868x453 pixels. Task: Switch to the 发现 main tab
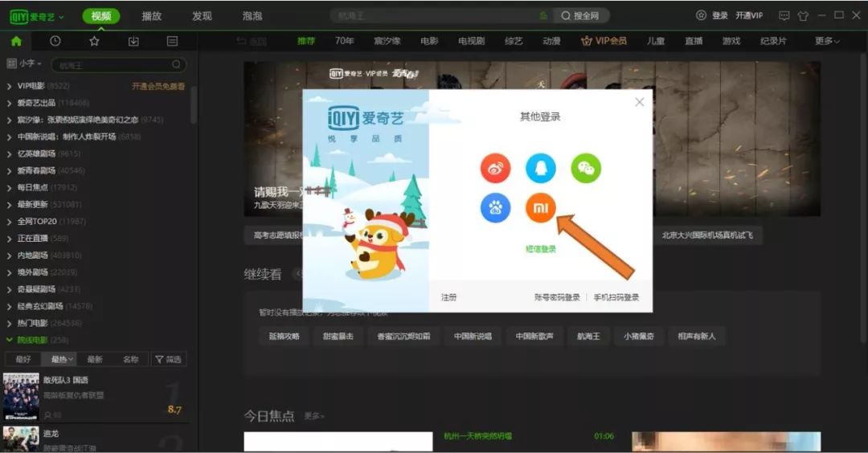point(202,16)
